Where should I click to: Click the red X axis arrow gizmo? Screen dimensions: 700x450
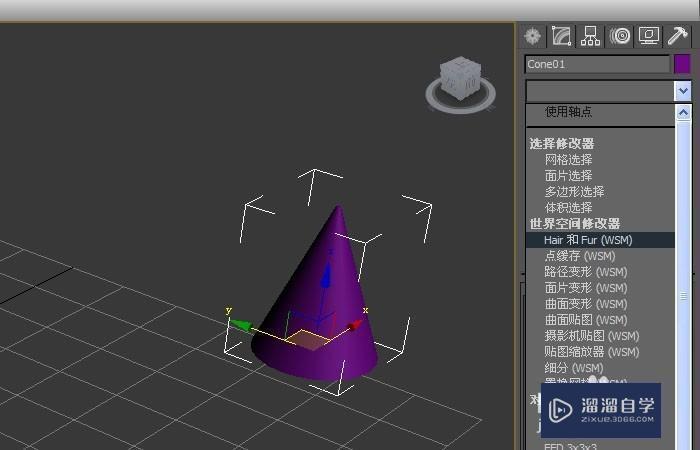coord(356,325)
